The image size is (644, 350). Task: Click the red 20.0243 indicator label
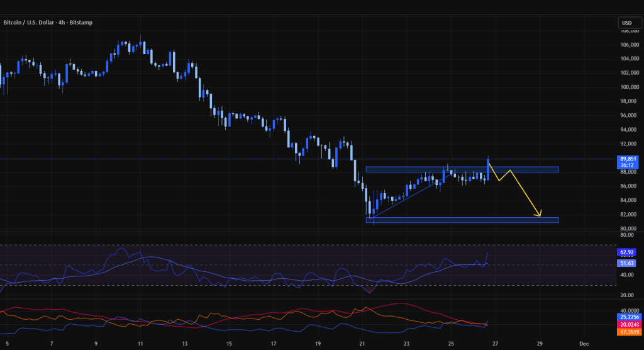tap(628, 324)
